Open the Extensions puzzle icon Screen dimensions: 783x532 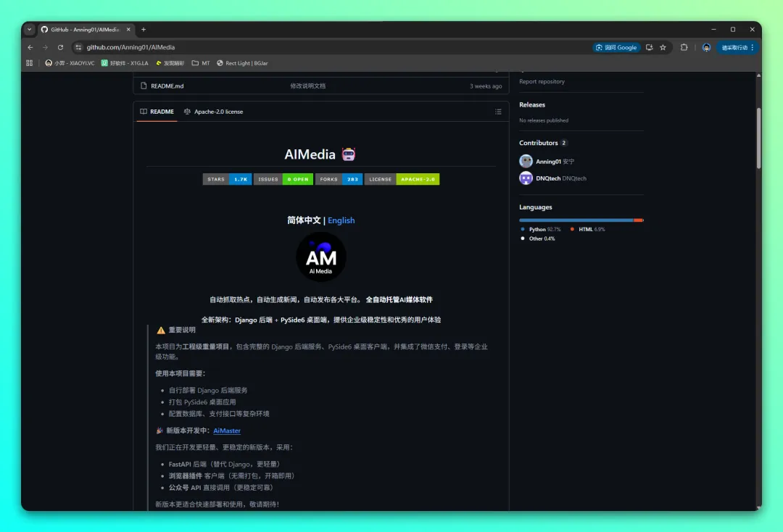pos(684,47)
